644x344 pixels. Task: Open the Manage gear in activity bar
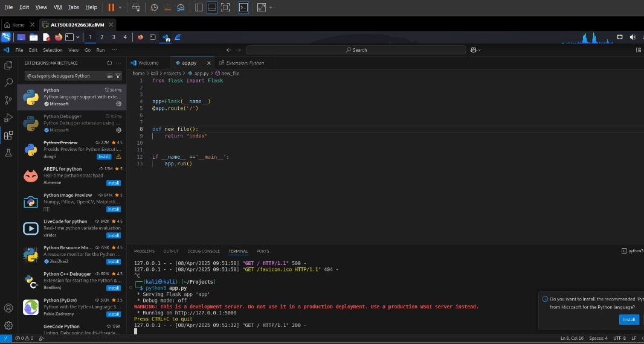tap(8, 325)
